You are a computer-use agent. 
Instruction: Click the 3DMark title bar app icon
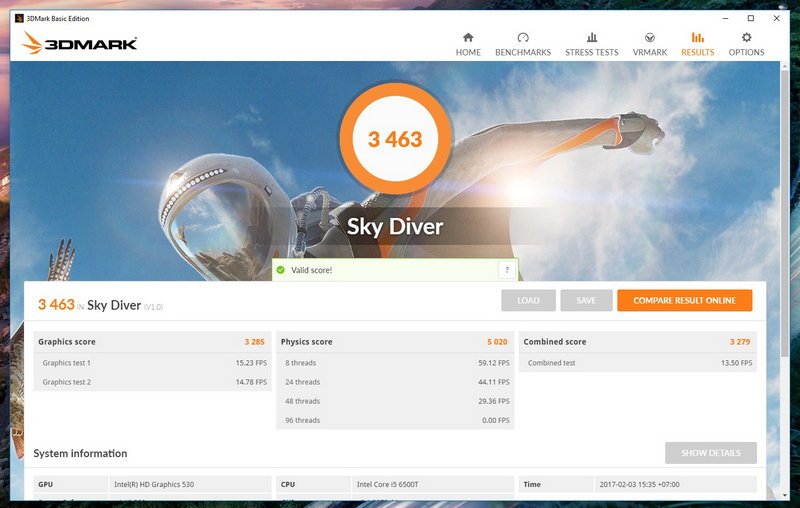coord(19,18)
